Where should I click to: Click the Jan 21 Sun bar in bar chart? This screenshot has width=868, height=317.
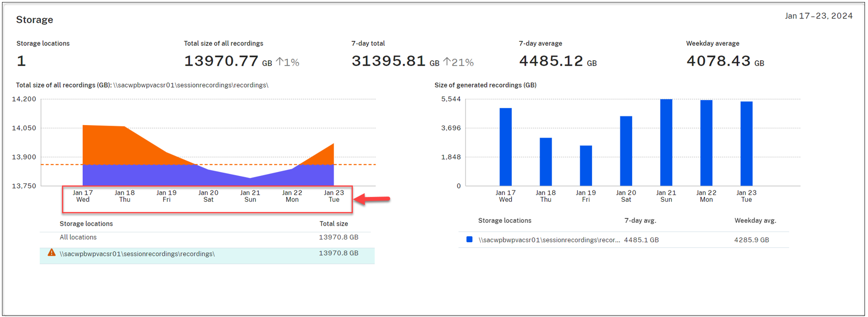pos(666,143)
